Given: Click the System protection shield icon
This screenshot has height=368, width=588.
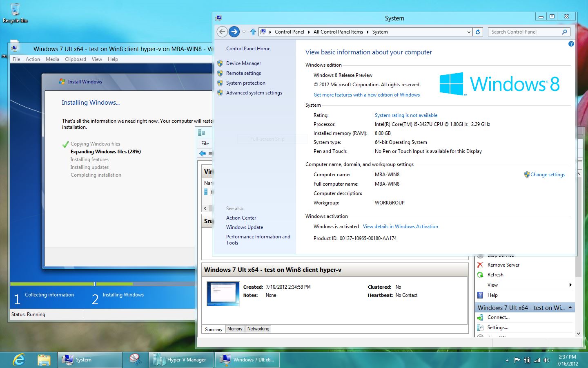Looking at the screenshot, I should point(220,83).
